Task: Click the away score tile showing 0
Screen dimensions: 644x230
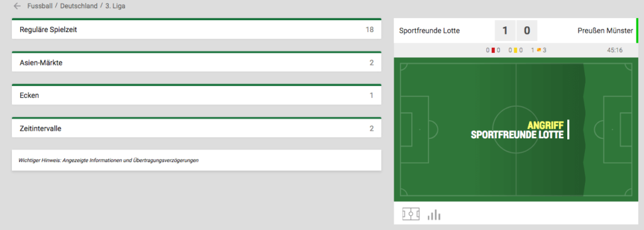Action: [x=526, y=31]
